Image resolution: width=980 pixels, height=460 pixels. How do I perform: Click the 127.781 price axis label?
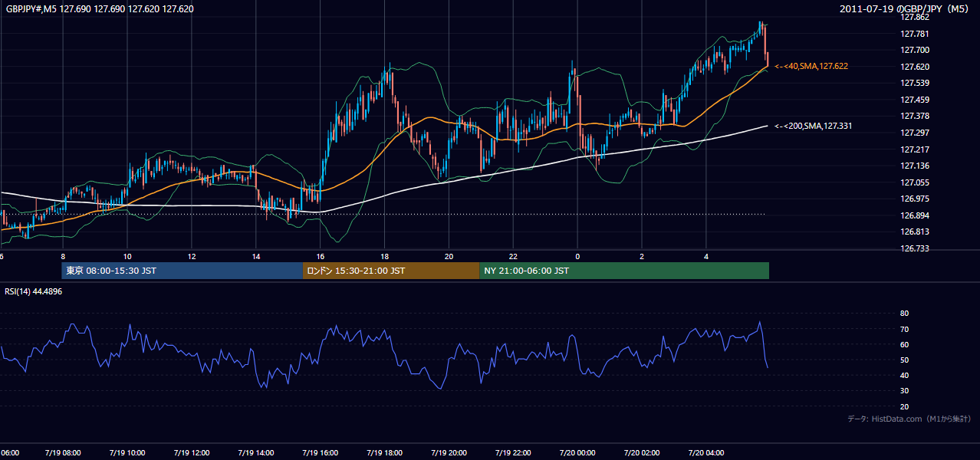pyautogui.click(x=916, y=34)
